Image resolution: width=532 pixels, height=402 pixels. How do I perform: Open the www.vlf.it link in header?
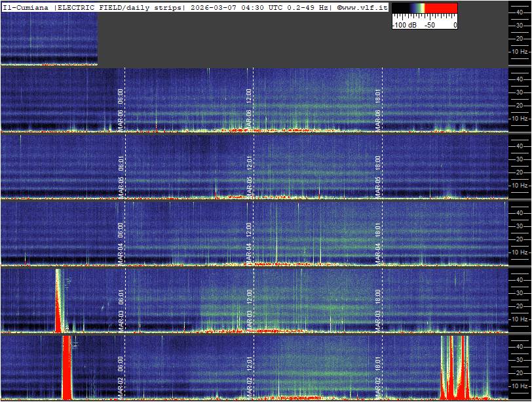(x=362, y=7)
